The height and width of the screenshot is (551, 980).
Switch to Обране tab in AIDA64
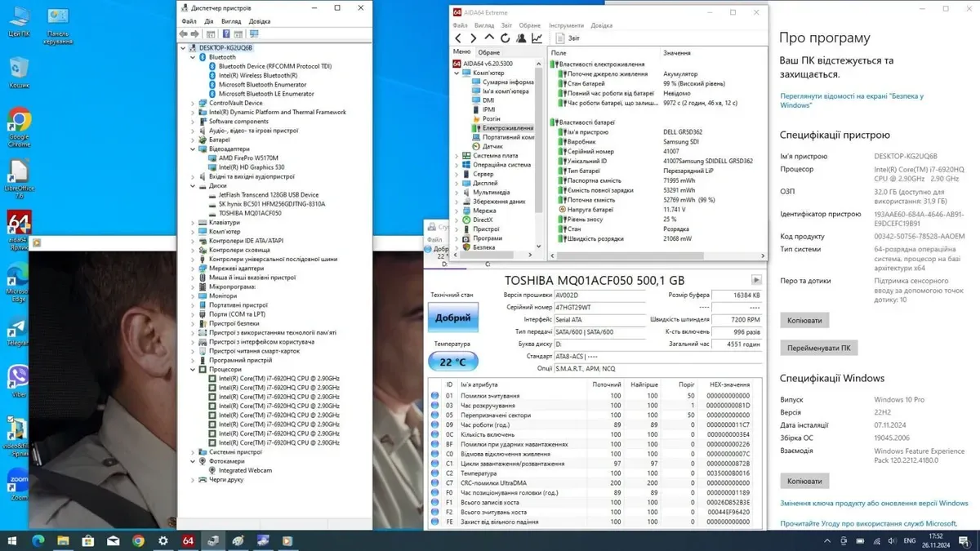489,52
